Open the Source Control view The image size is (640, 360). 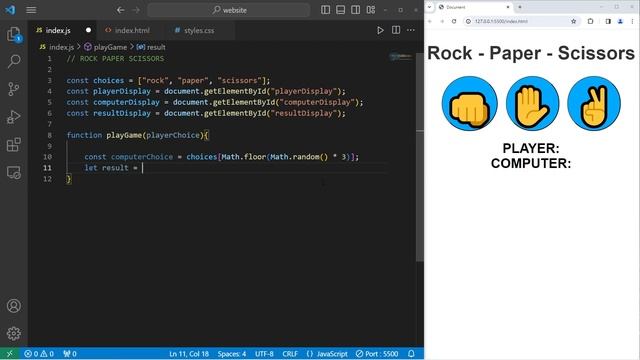point(14,89)
